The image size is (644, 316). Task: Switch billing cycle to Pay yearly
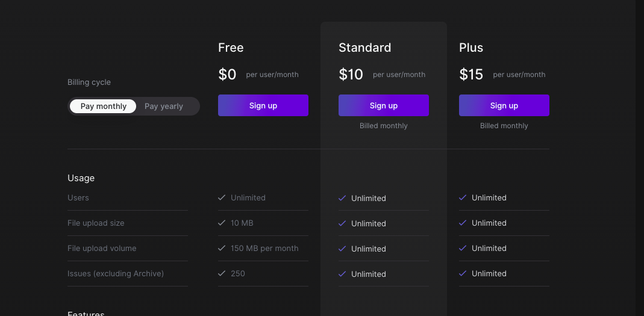click(x=163, y=107)
